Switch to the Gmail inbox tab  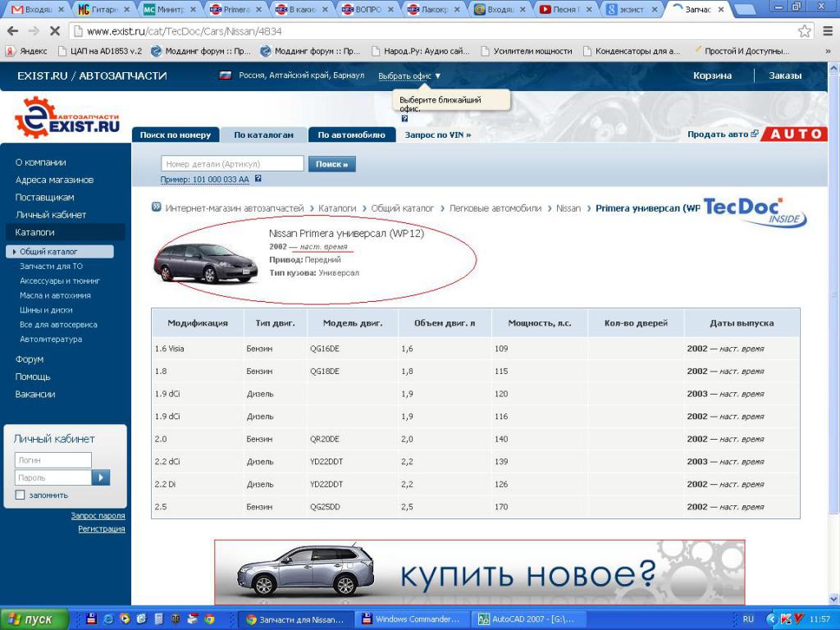[38, 10]
